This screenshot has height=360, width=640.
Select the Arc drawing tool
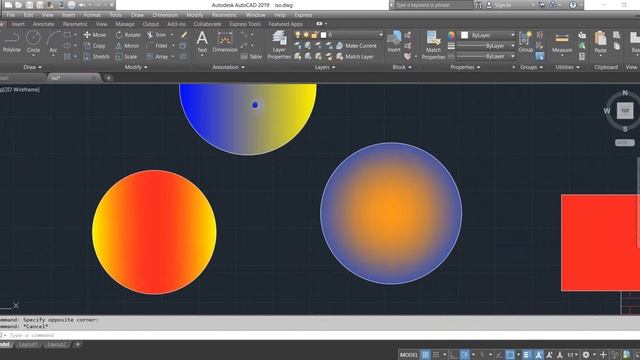point(53,42)
